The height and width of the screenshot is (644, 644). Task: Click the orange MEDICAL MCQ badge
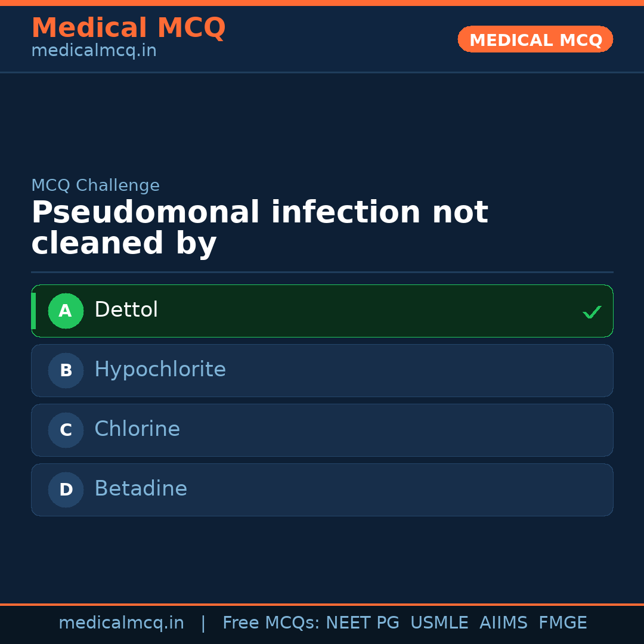[535, 39]
